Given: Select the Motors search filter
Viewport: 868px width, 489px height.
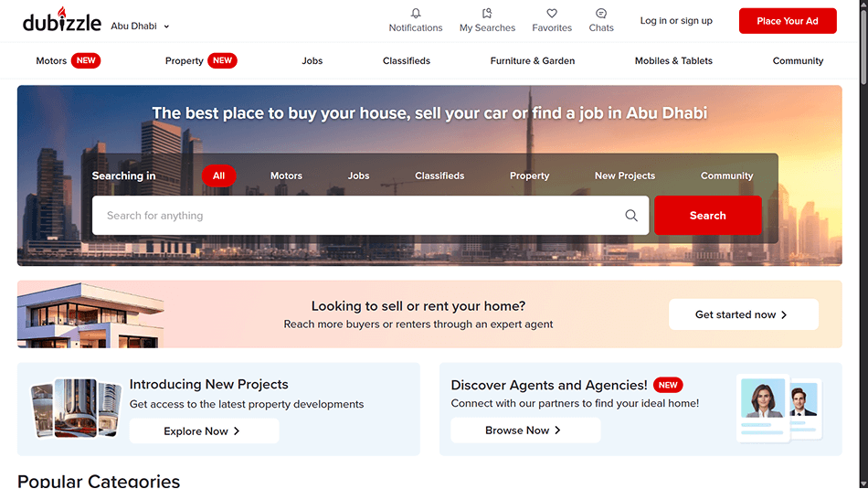Looking at the screenshot, I should [x=286, y=175].
